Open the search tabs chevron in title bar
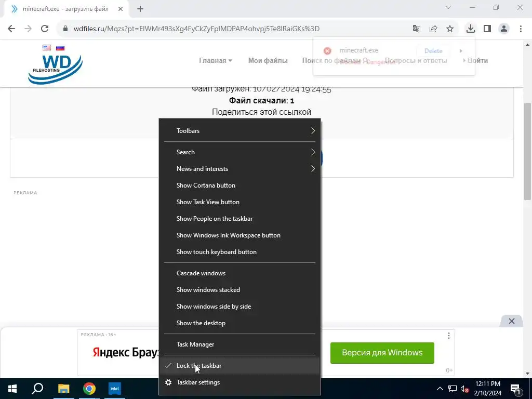This screenshot has width=532, height=399. click(448, 7)
